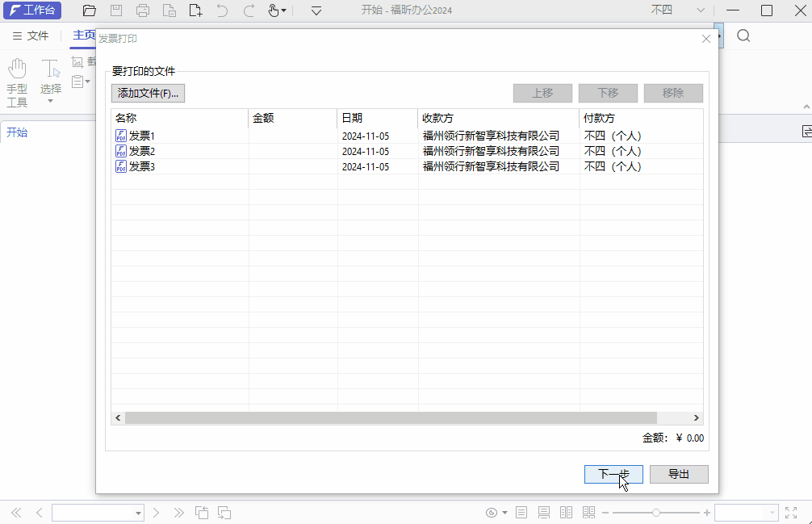Switch to single page view icon
Viewport: 812px width, 524px height.
521,512
